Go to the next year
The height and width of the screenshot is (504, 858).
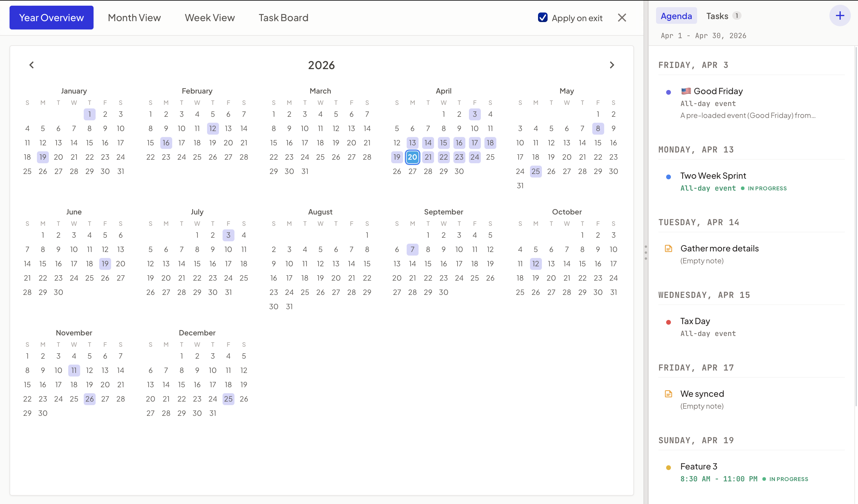(x=612, y=65)
